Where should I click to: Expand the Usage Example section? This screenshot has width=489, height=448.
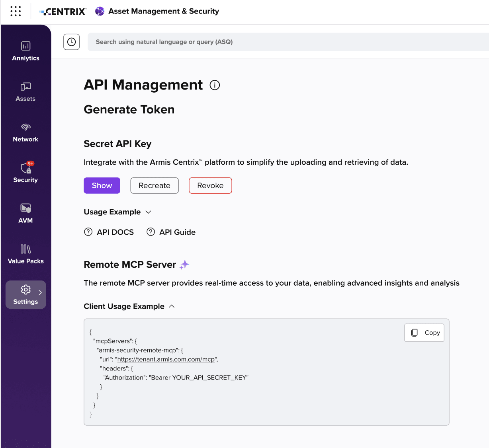coord(148,212)
